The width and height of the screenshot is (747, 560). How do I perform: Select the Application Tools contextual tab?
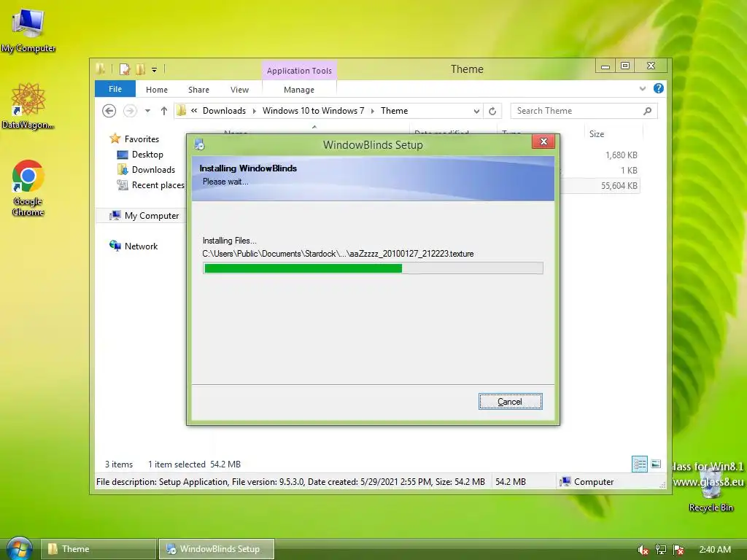click(299, 71)
